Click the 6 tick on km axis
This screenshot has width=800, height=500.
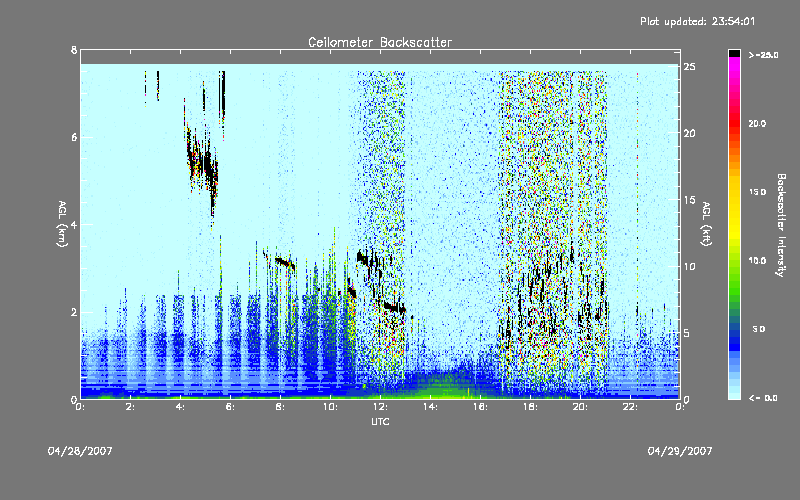click(74, 137)
